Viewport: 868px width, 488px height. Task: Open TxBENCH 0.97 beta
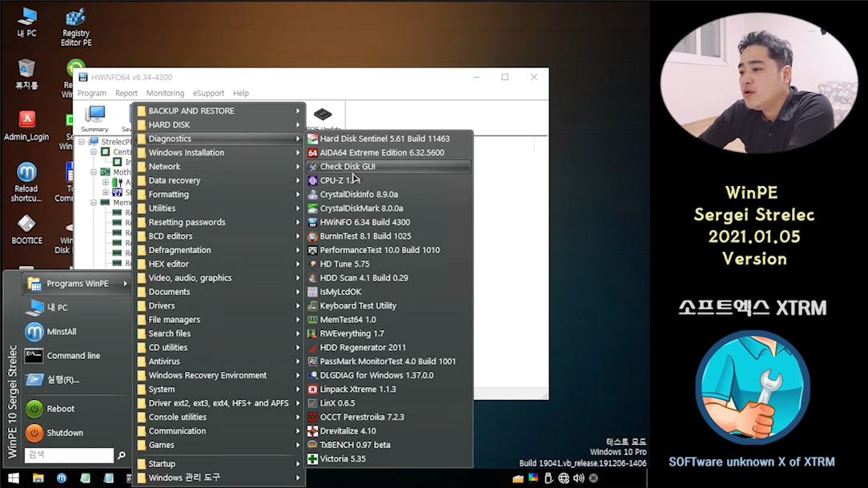tap(388, 445)
